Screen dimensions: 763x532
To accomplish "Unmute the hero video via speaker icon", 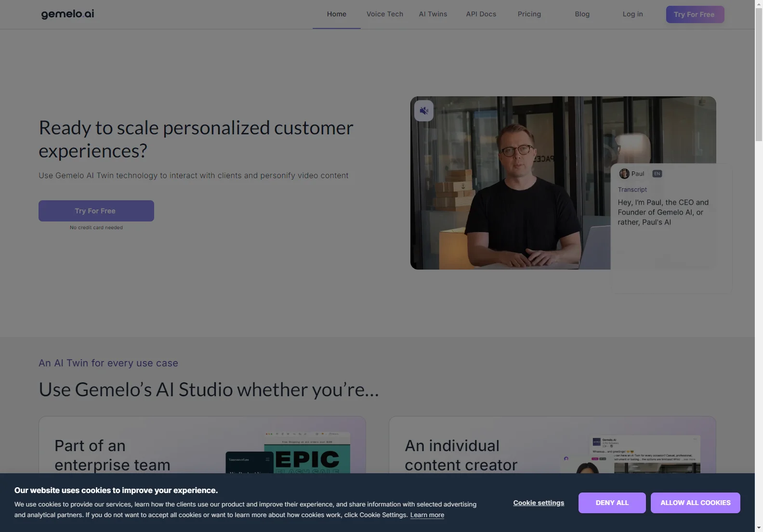I will [x=424, y=111].
